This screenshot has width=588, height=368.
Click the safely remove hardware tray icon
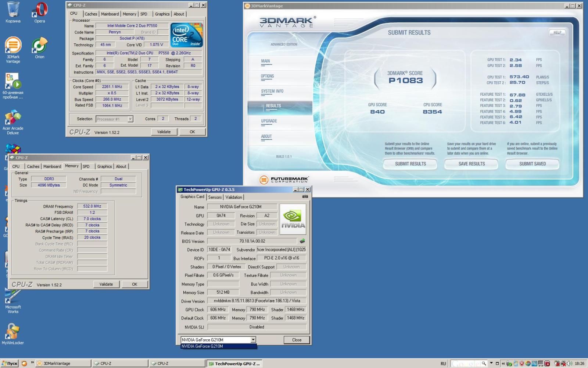(x=509, y=364)
